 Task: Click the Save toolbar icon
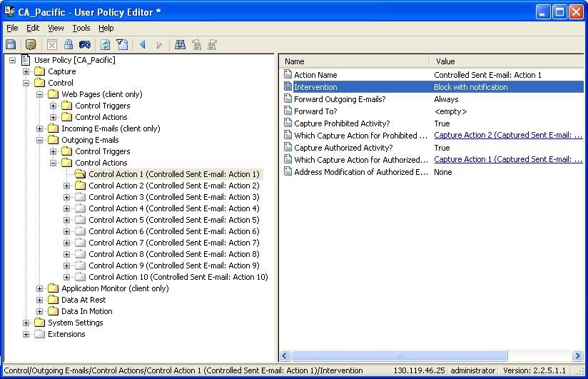click(x=11, y=45)
